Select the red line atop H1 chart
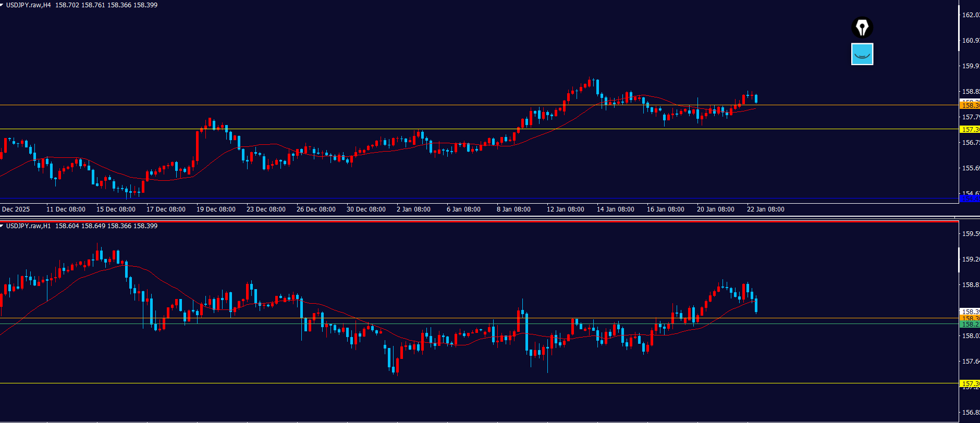The height and width of the screenshot is (423, 980). pos(469,221)
